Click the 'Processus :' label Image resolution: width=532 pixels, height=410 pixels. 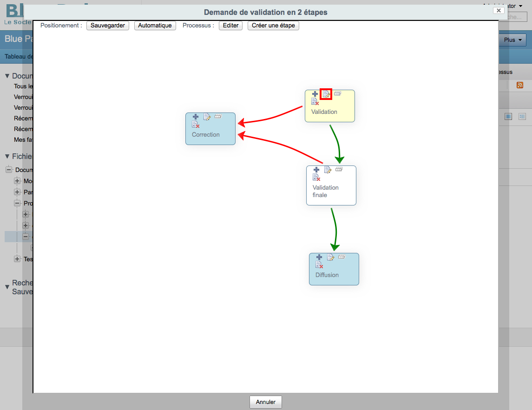pos(198,26)
